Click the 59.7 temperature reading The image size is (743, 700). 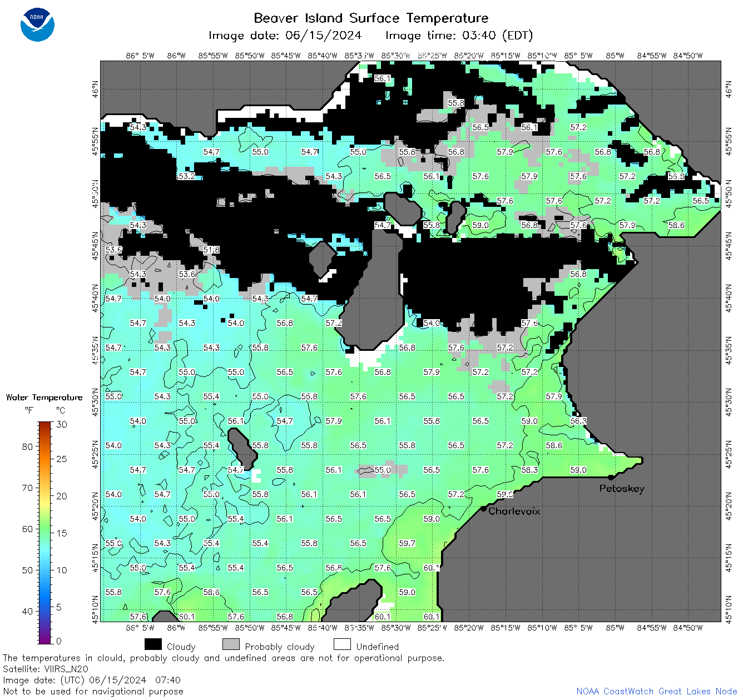[x=407, y=543]
